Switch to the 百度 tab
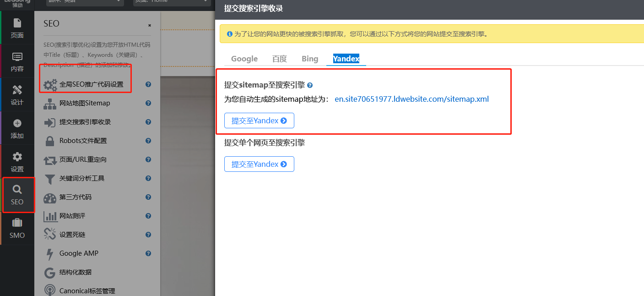 tap(279, 59)
